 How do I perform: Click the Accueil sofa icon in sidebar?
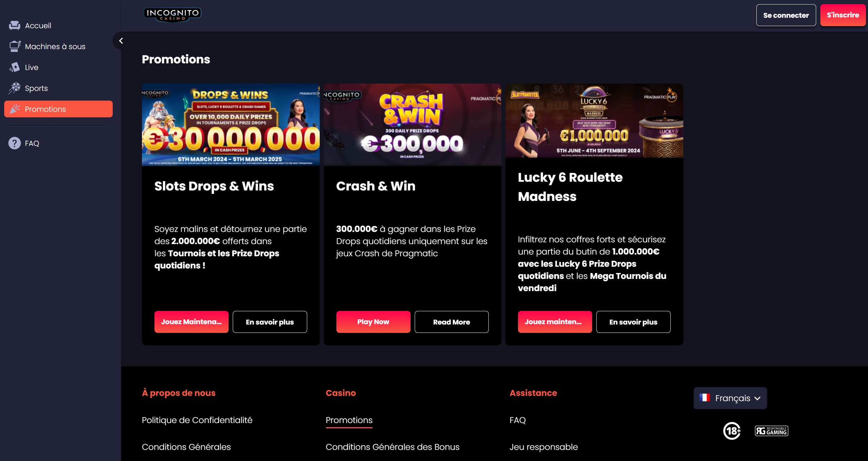point(15,25)
